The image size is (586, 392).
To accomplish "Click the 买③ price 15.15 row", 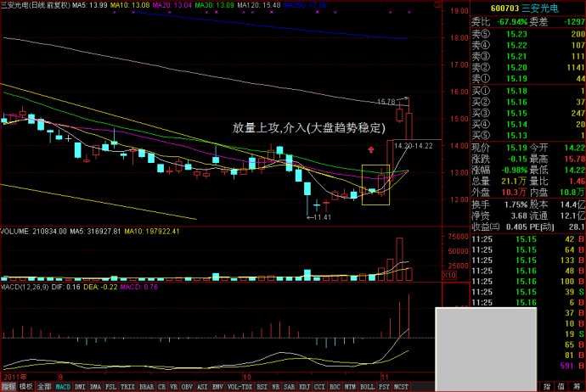I will click(527, 114).
